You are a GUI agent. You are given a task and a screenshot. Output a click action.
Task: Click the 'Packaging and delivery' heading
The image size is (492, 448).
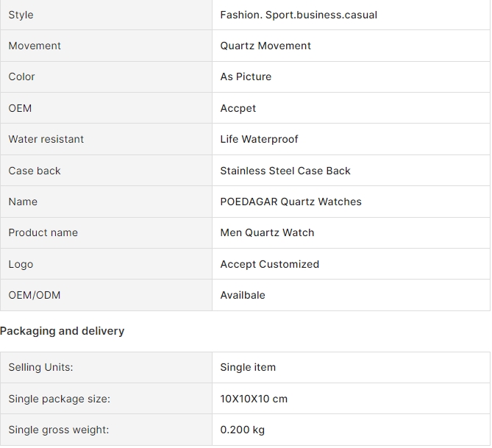(x=62, y=331)
